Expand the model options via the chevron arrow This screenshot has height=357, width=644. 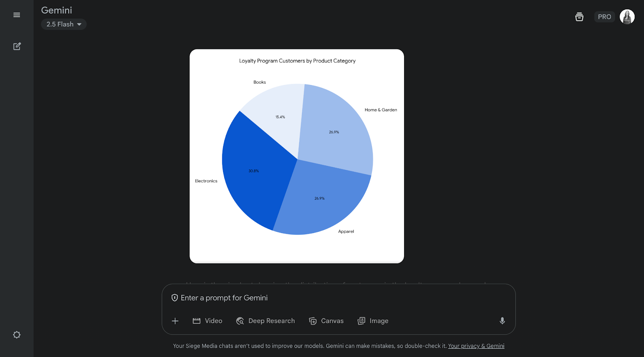79,24
